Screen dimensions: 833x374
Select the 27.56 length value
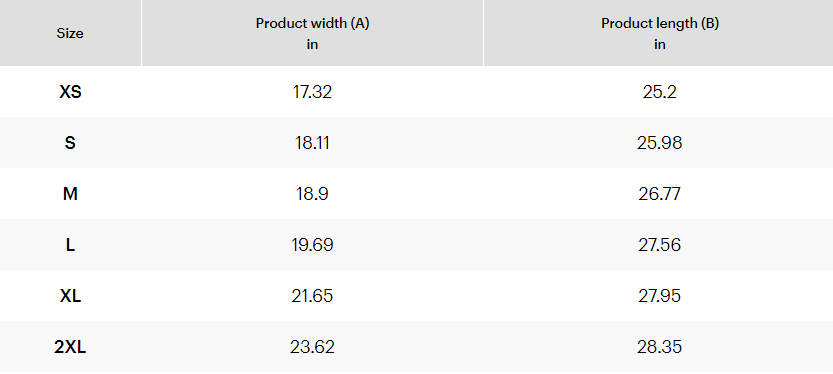[660, 245]
